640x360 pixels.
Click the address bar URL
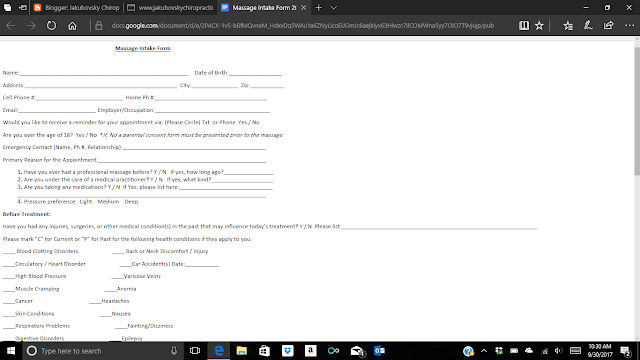[302, 26]
